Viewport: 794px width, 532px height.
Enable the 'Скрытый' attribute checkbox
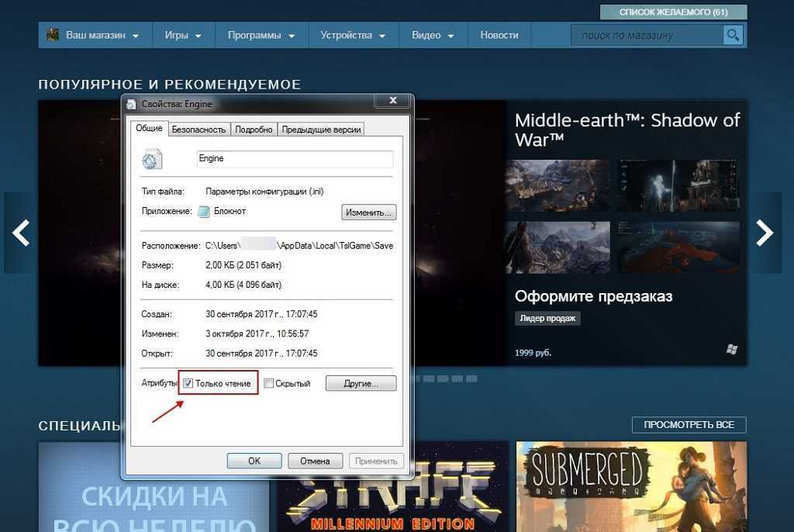tap(269, 383)
